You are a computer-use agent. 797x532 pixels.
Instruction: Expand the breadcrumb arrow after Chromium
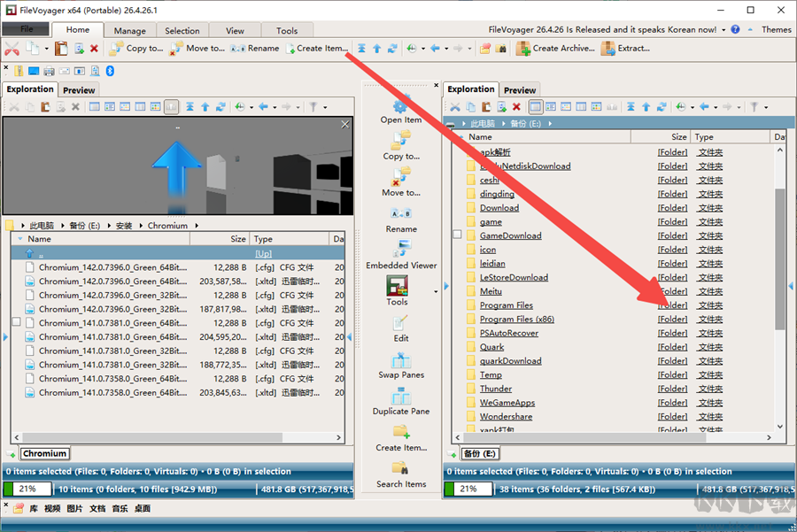[x=197, y=226]
